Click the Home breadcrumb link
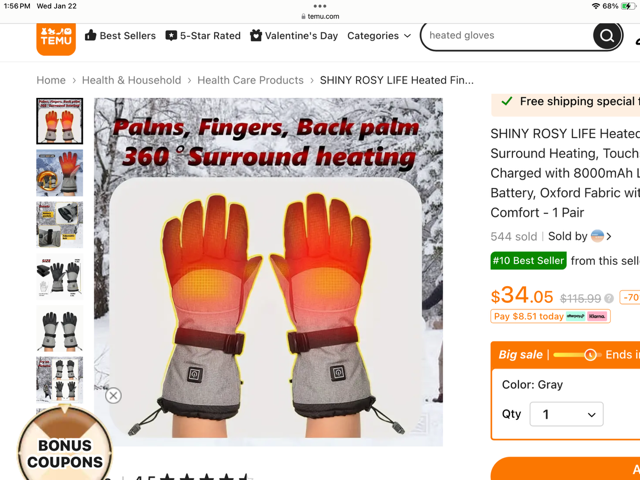This screenshot has width=640, height=480. 51,80
